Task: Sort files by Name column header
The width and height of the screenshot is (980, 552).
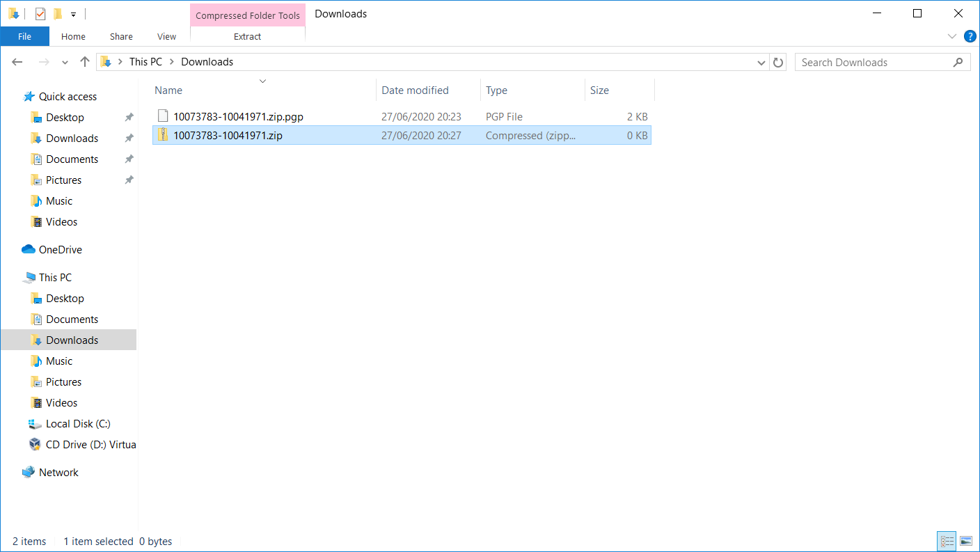Action: pyautogui.click(x=168, y=90)
